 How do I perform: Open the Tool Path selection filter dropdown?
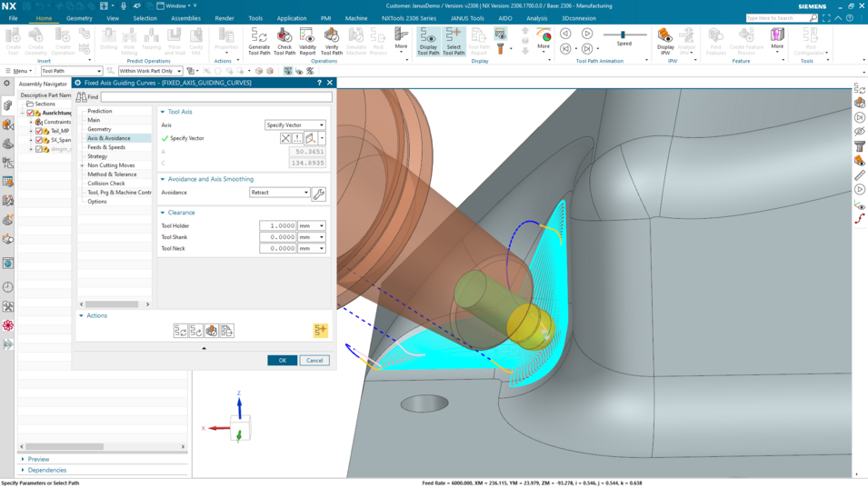(72, 71)
